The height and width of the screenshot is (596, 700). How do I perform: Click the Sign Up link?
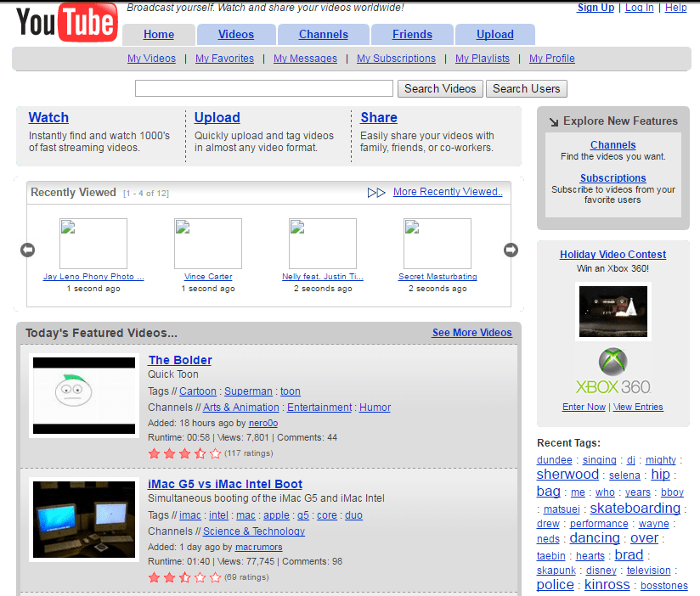[596, 8]
